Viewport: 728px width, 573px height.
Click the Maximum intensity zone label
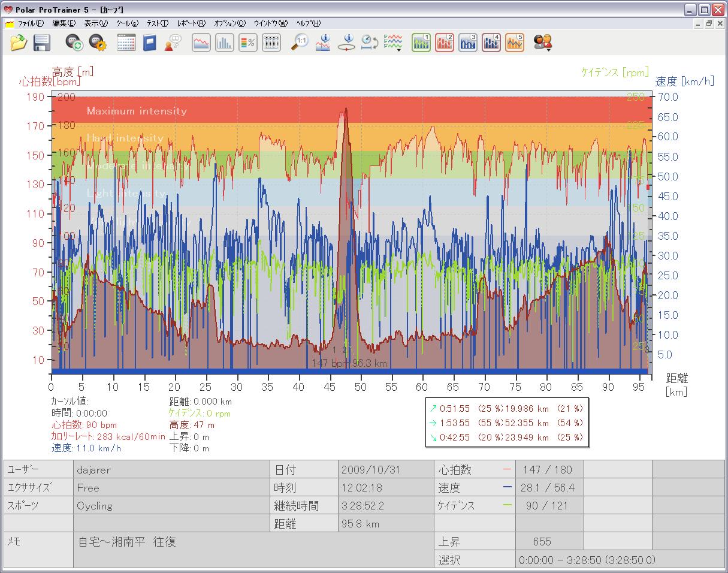tap(137, 111)
